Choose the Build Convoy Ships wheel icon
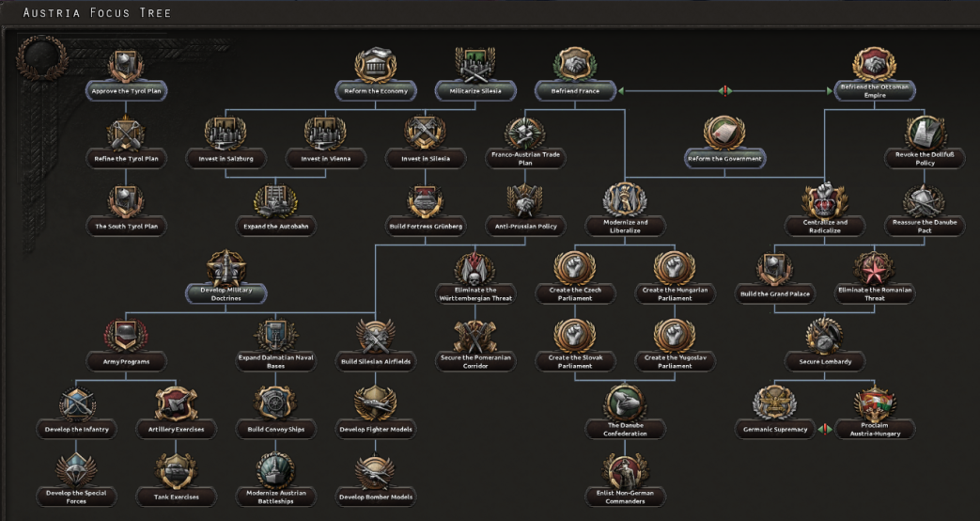 275,404
